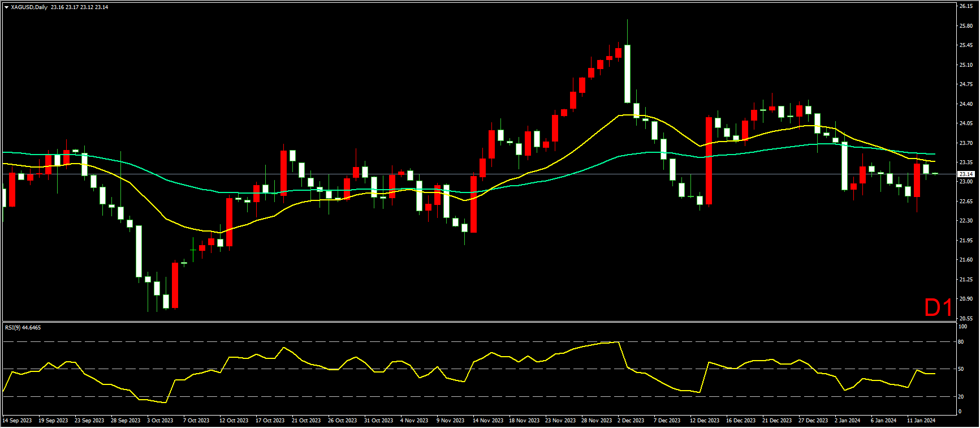
Task: Click the XAGUSD,Daily chart title
Action: pyautogui.click(x=29, y=7)
